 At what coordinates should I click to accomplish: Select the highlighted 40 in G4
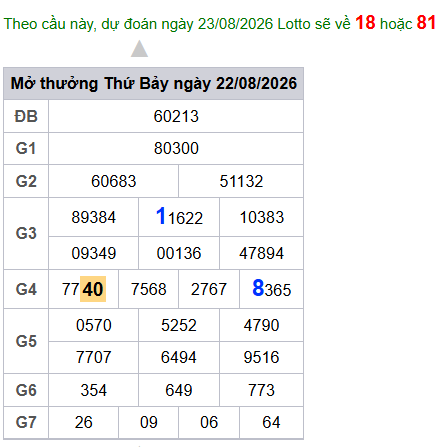tap(93, 289)
